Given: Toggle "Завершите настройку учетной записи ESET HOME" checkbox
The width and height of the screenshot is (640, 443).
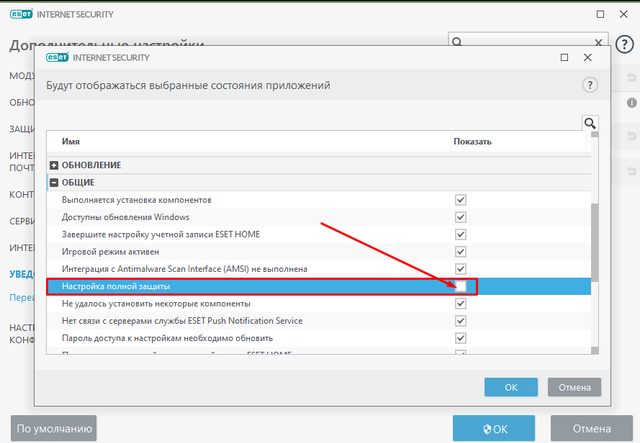Looking at the screenshot, I should pyautogui.click(x=460, y=234).
